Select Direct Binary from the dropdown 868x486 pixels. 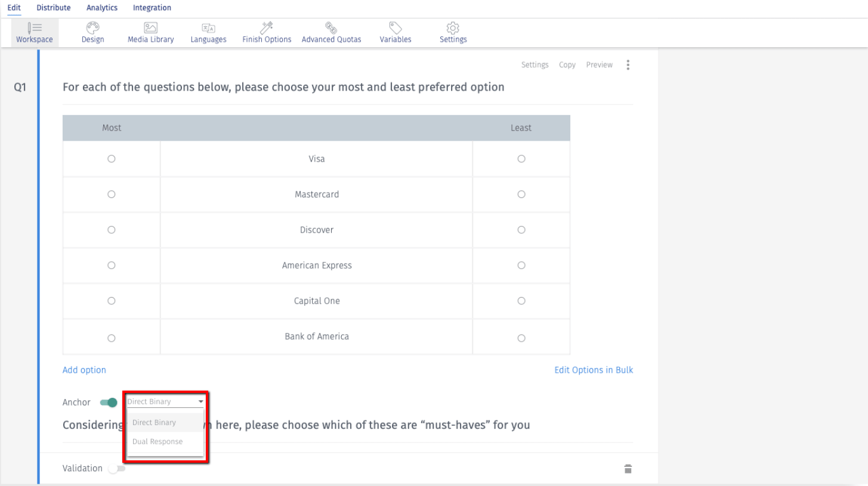pos(154,422)
